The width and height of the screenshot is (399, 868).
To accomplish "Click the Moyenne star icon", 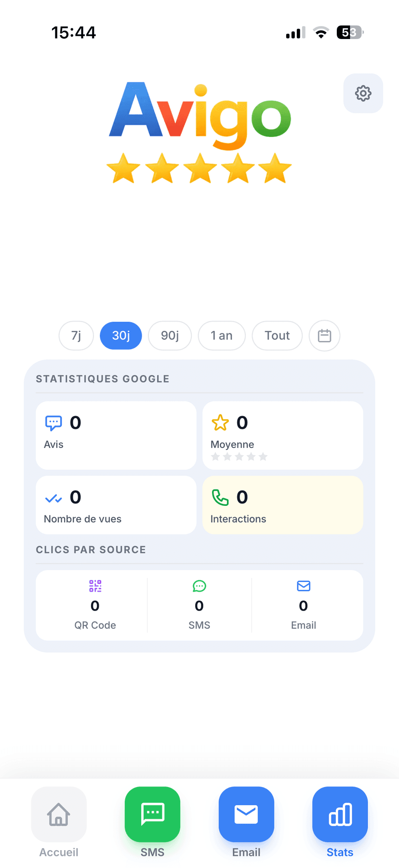I will tap(220, 421).
